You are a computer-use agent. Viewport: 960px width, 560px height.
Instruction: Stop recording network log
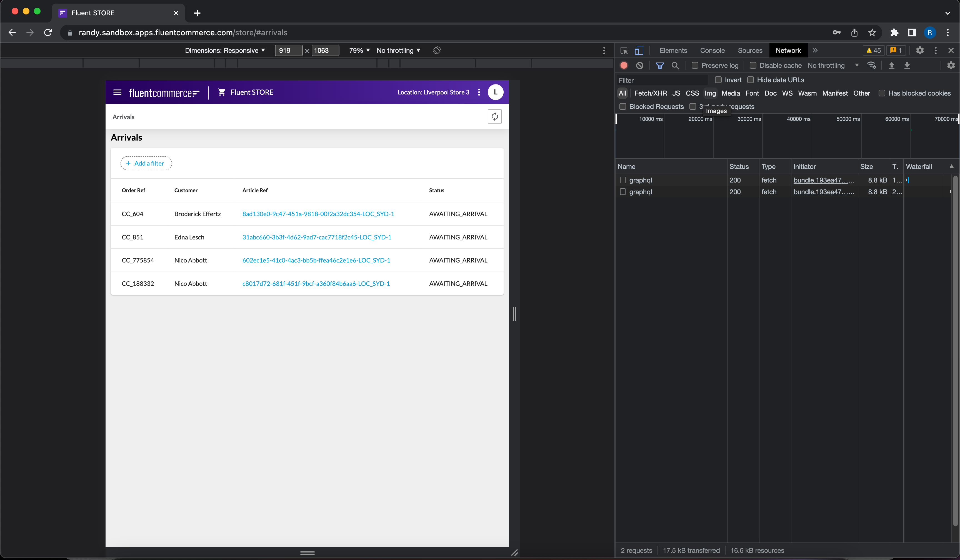624,66
